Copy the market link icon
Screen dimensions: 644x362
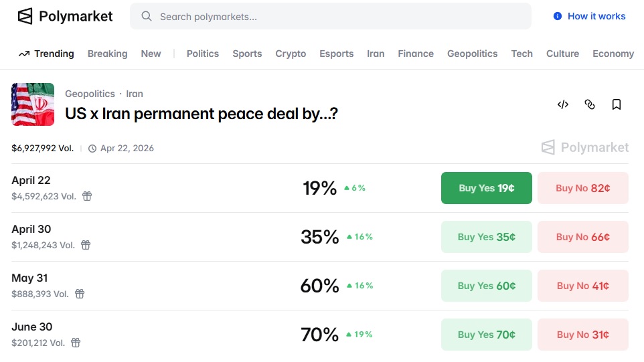tap(590, 104)
